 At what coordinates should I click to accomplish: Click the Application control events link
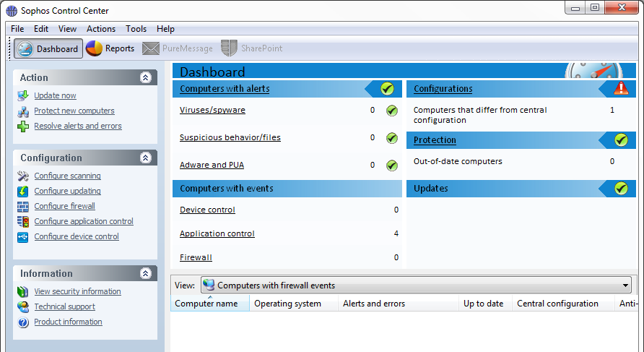(217, 233)
